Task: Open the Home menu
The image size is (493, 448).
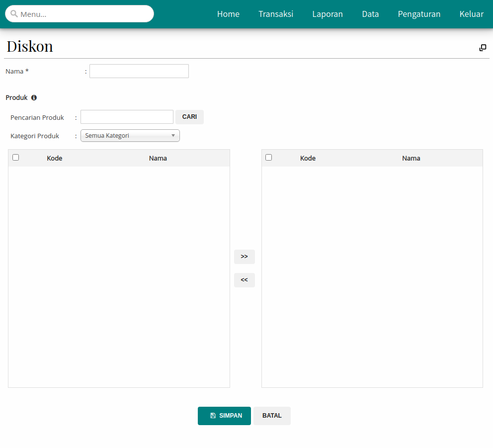Action: pyautogui.click(x=228, y=14)
